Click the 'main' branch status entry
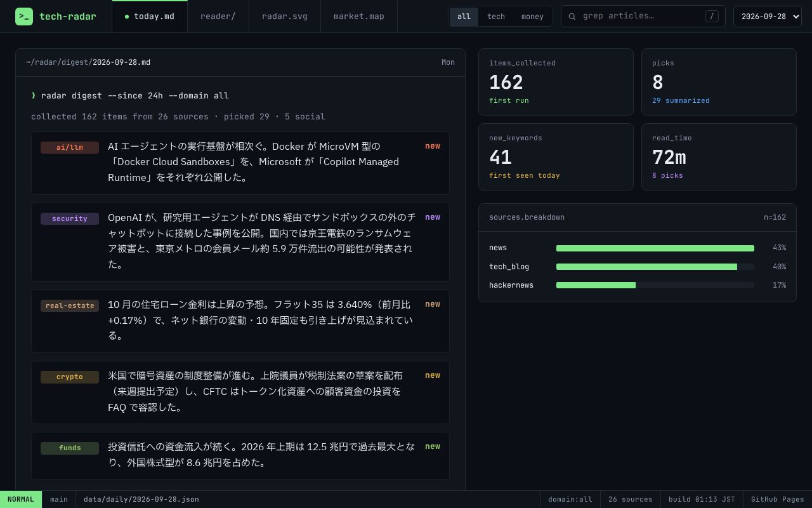 [x=59, y=499]
